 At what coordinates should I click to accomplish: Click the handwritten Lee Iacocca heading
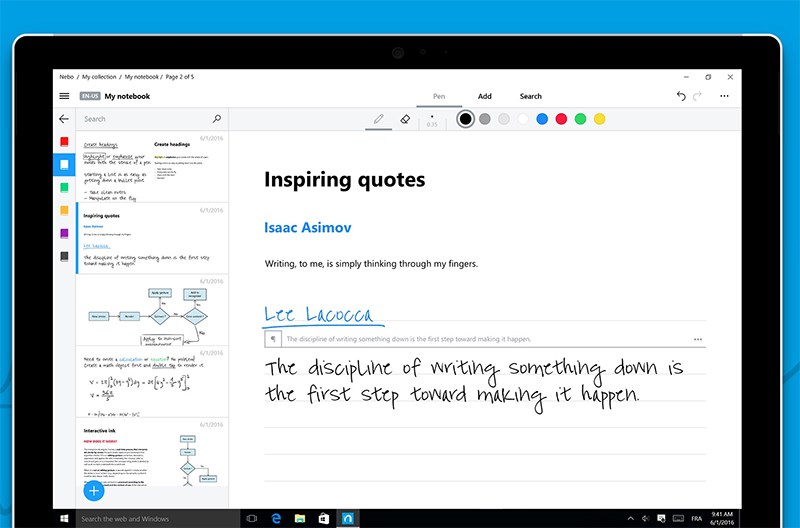pyautogui.click(x=322, y=315)
